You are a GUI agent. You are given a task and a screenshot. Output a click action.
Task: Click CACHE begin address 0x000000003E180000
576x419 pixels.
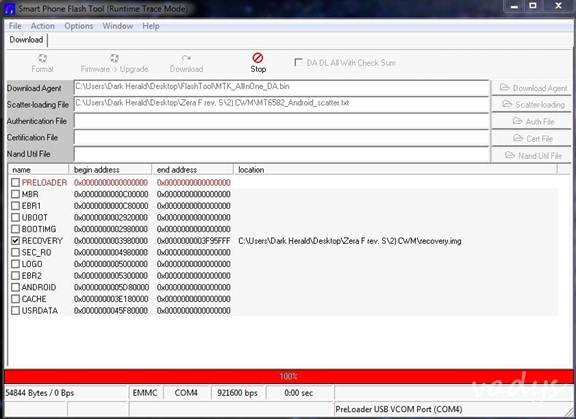point(111,299)
